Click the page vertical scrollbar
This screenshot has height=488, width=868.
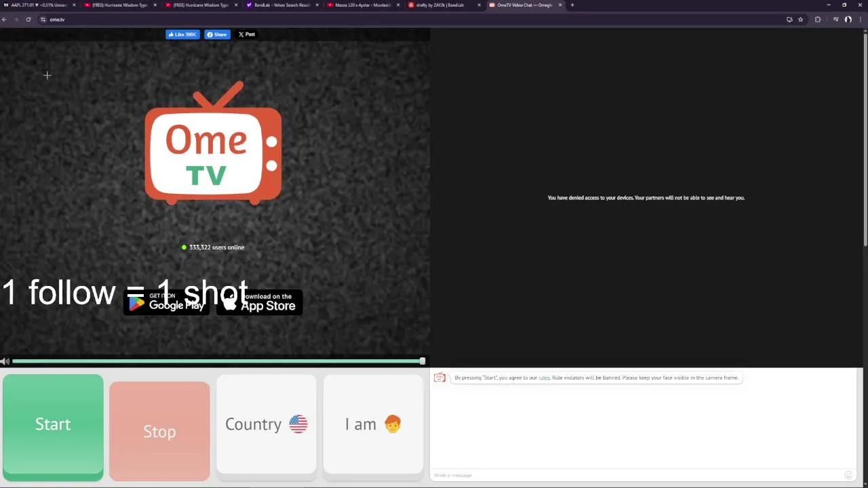(x=865, y=139)
